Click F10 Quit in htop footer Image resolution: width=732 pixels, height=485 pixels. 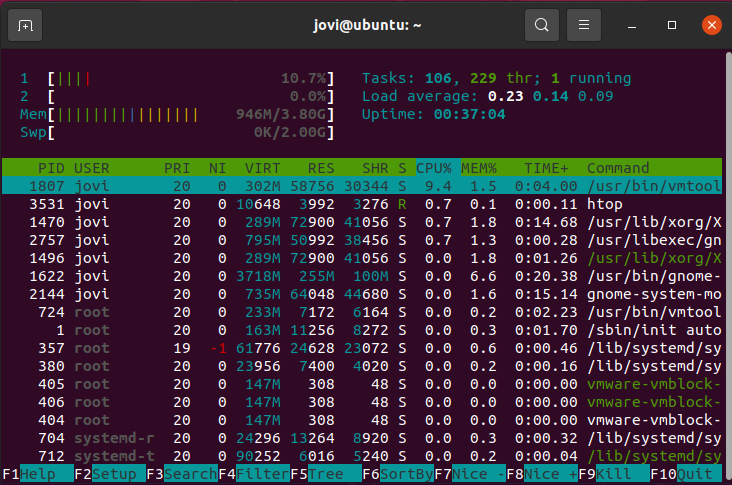point(686,474)
